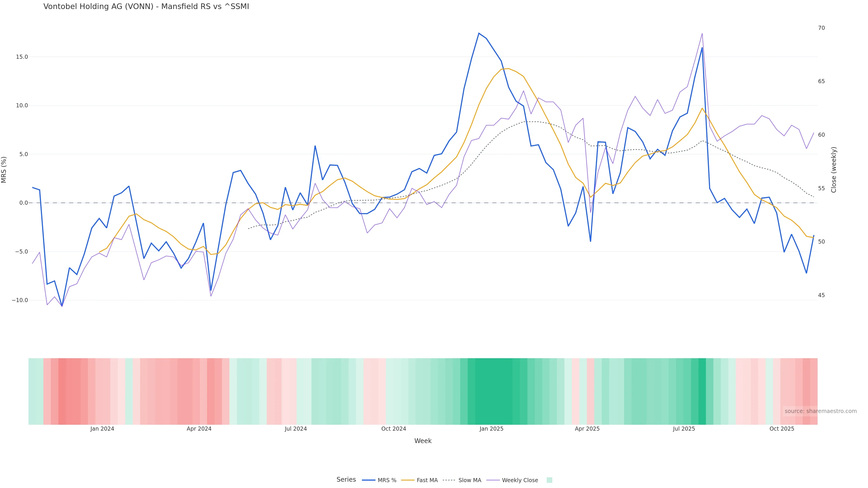Click the dotted Slow MA legend line icon

449,480
